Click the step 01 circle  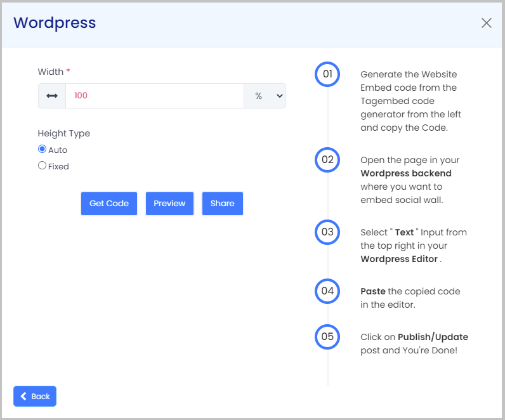tap(327, 74)
